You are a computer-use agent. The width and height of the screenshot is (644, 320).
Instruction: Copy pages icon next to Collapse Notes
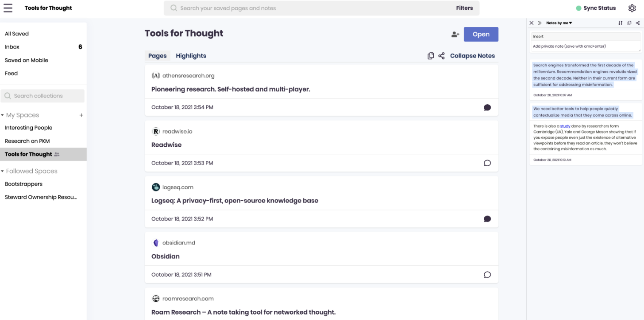[x=431, y=56]
